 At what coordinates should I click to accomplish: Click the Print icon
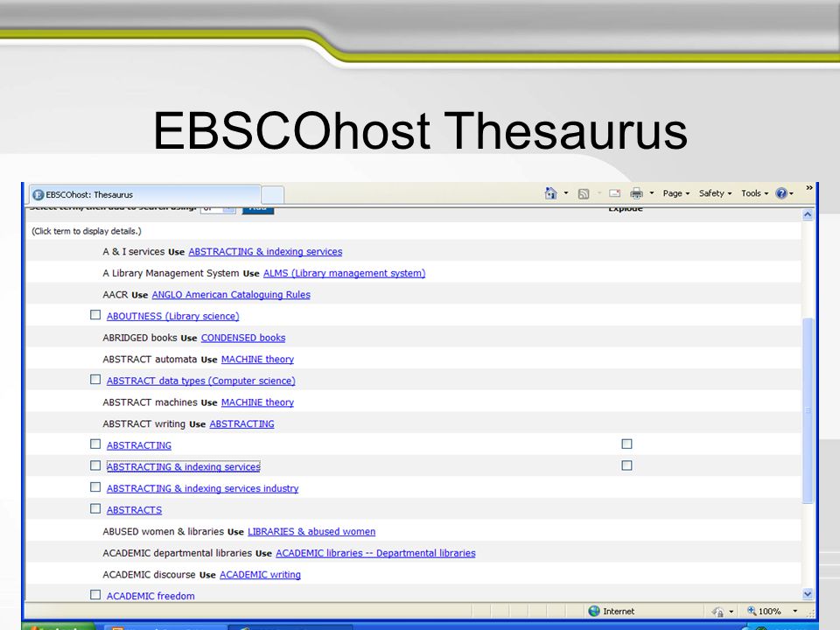(x=636, y=193)
